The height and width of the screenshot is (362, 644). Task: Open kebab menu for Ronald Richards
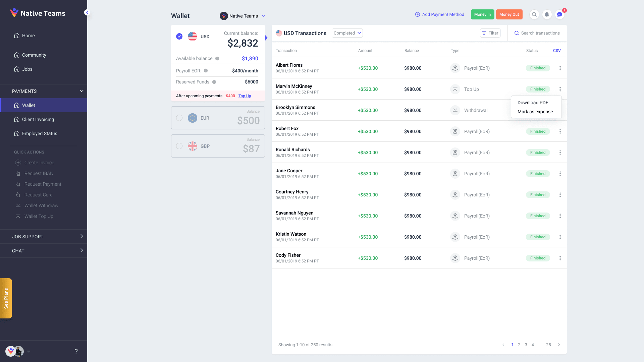(x=560, y=153)
